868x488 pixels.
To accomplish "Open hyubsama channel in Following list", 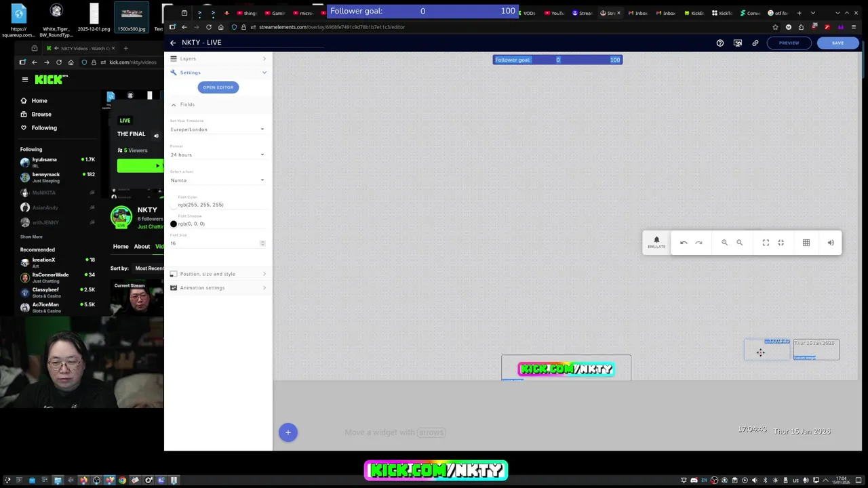I will click(x=58, y=162).
